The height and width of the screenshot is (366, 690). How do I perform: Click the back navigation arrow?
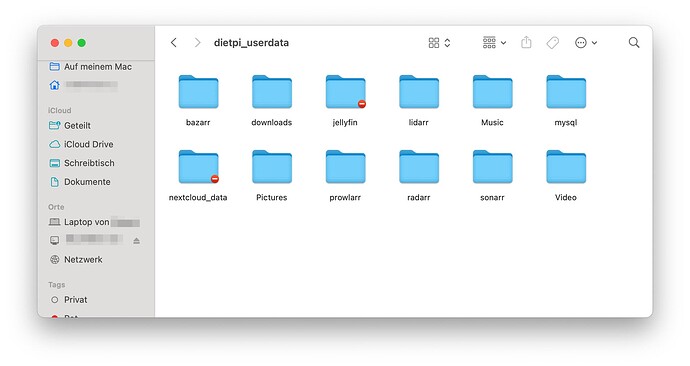[x=174, y=43]
